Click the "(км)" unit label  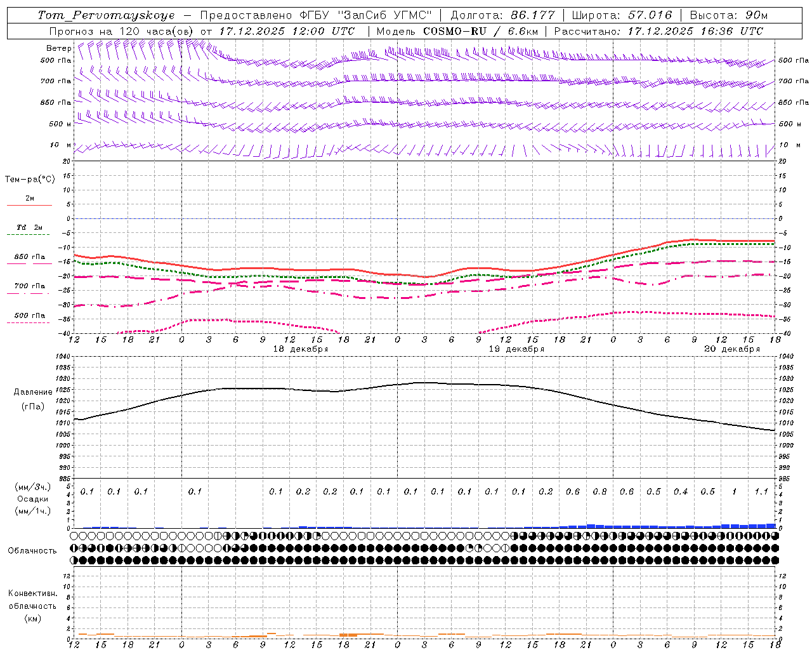[x=34, y=618]
